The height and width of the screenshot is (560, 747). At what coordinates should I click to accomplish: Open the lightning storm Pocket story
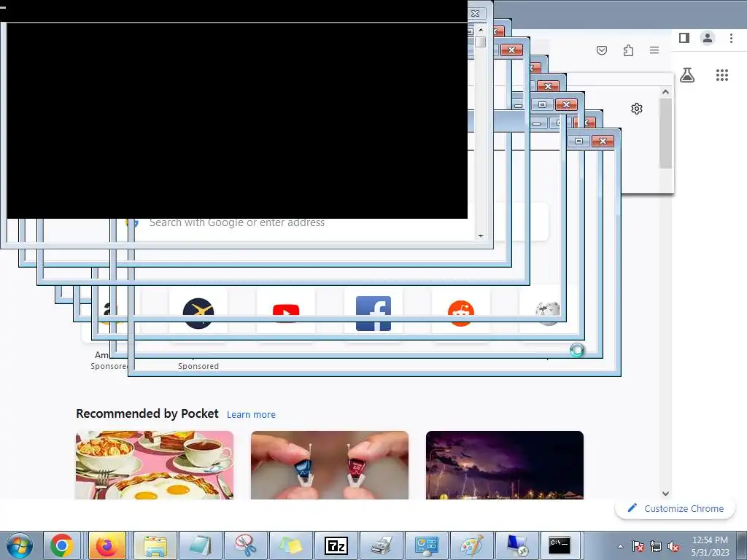505,465
